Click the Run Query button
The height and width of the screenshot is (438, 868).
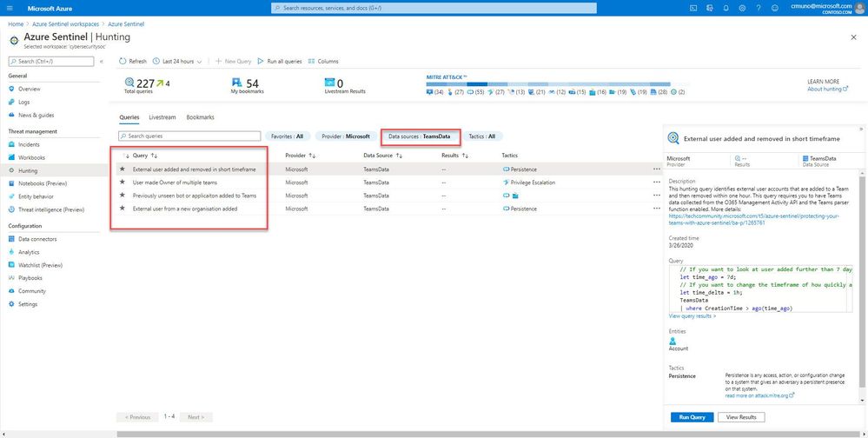click(692, 417)
